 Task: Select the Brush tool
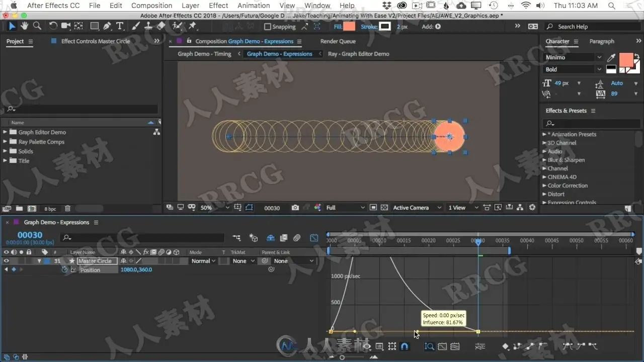pos(136,26)
